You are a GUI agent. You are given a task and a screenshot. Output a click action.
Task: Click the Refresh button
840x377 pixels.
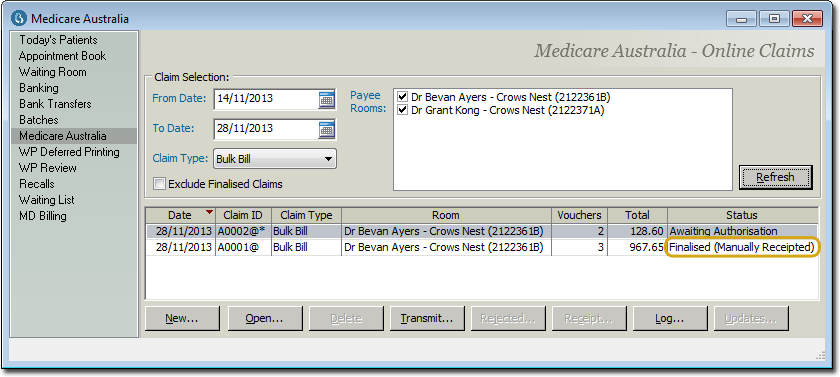click(775, 177)
